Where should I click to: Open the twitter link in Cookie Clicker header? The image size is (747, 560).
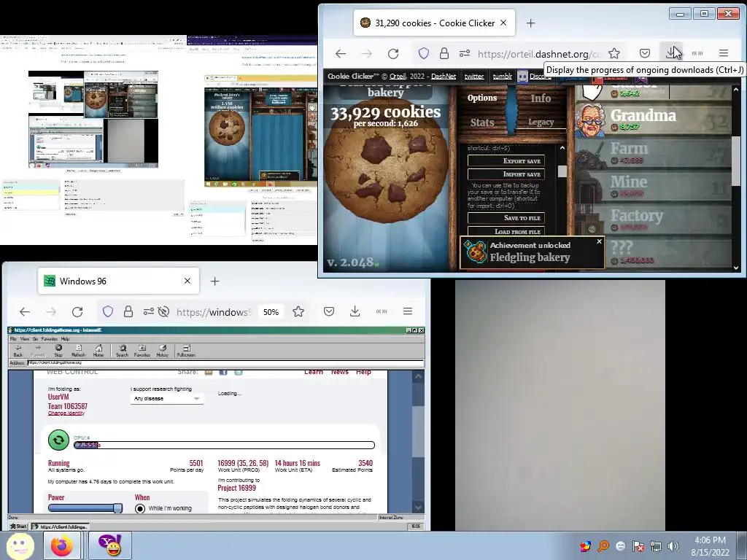473,76
